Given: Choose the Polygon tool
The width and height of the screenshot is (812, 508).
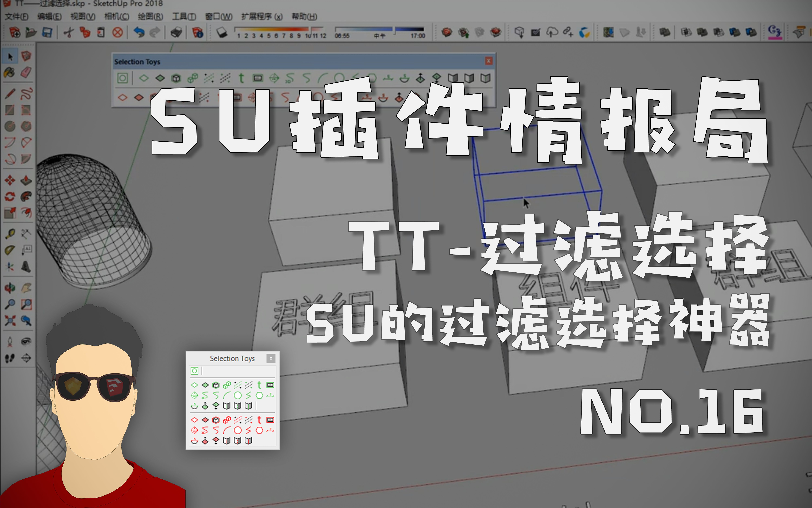Looking at the screenshot, I should pos(26,126).
